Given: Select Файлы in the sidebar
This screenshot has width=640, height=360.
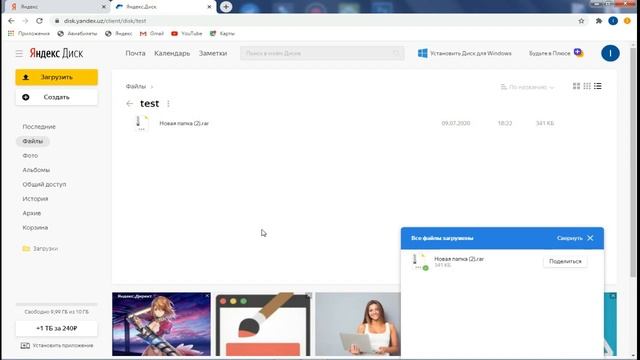Looking at the screenshot, I should [33, 141].
